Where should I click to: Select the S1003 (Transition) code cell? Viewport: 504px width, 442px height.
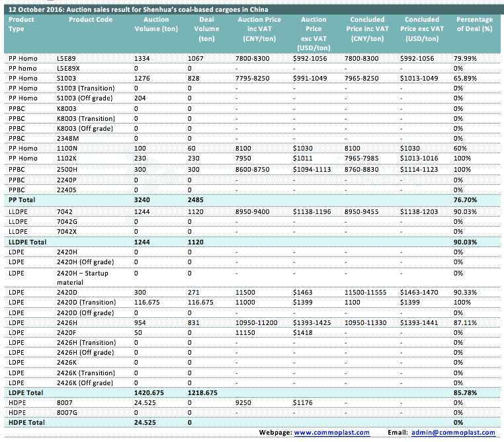click(86, 89)
